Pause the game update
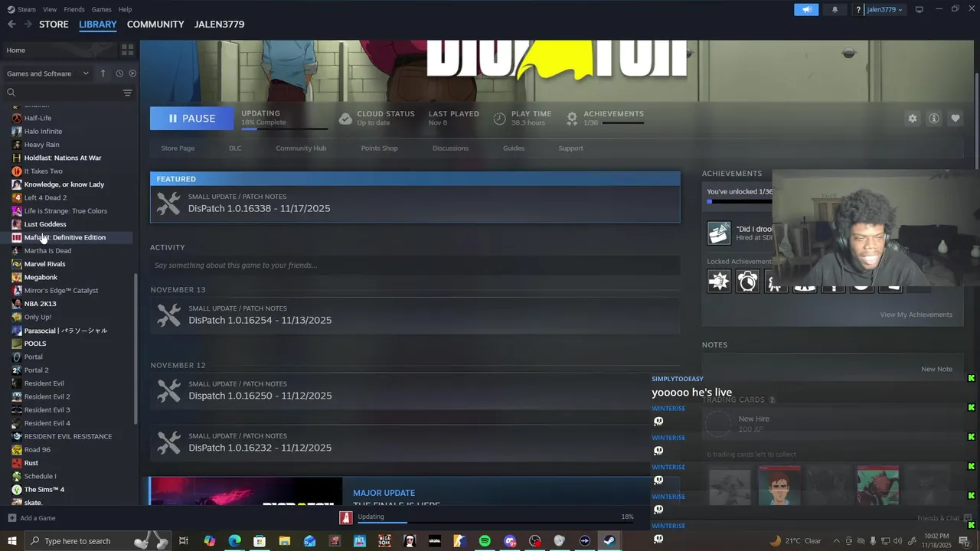This screenshot has height=551, width=980. [192, 119]
